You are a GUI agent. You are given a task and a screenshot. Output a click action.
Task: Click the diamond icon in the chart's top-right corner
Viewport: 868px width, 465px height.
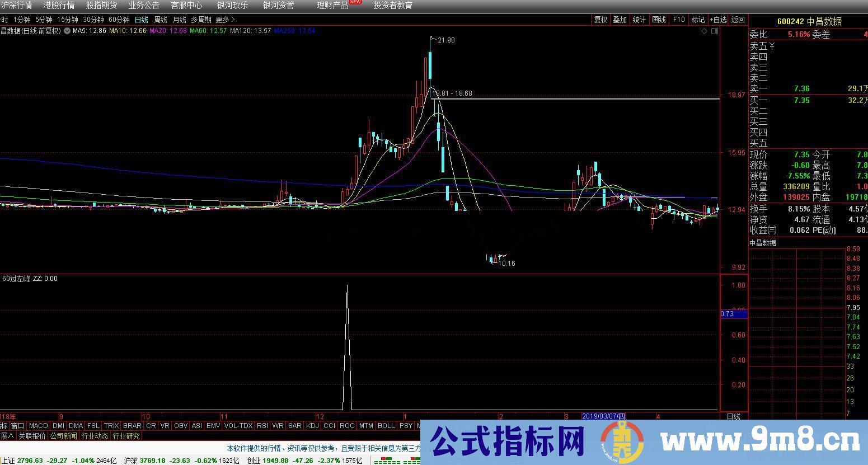[x=704, y=31]
